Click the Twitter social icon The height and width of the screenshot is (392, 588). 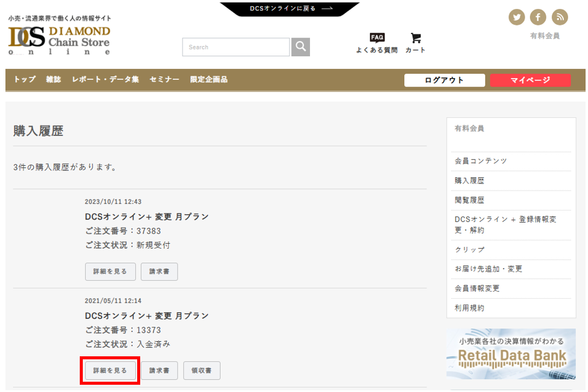517,17
